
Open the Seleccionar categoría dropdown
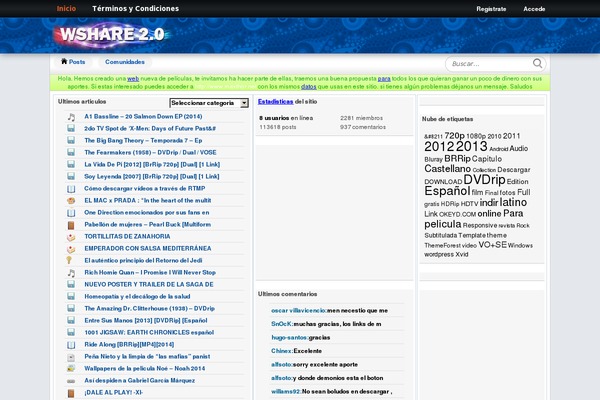[209, 103]
